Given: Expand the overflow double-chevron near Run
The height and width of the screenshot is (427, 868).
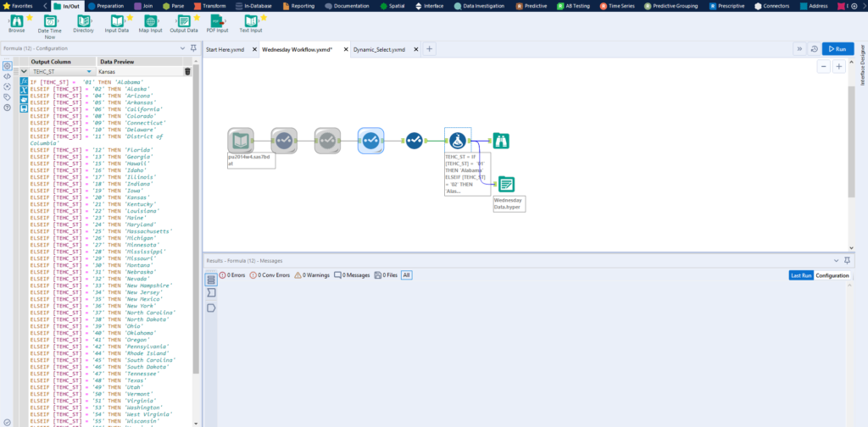Looking at the screenshot, I should point(800,49).
